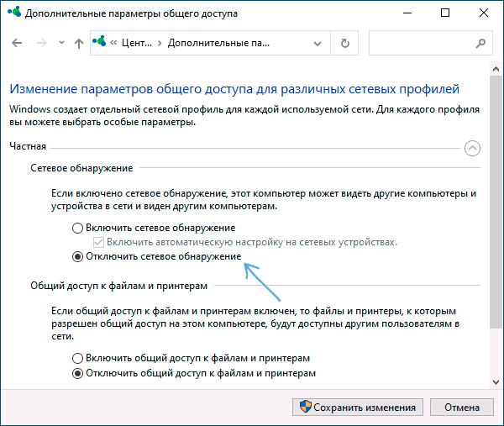Click the scrollbar down arrow
This screenshot has width=504, height=426.
(496, 382)
